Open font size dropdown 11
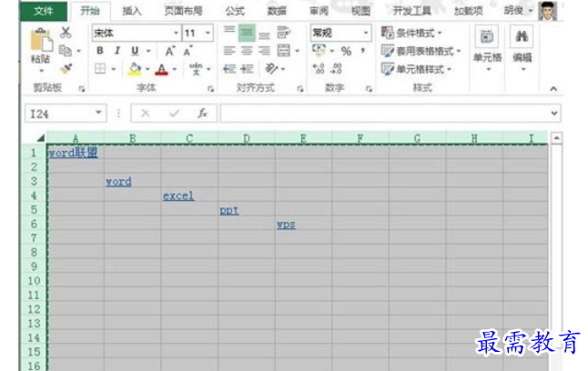Viewport: 588px width, 371px height. click(x=208, y=33)
